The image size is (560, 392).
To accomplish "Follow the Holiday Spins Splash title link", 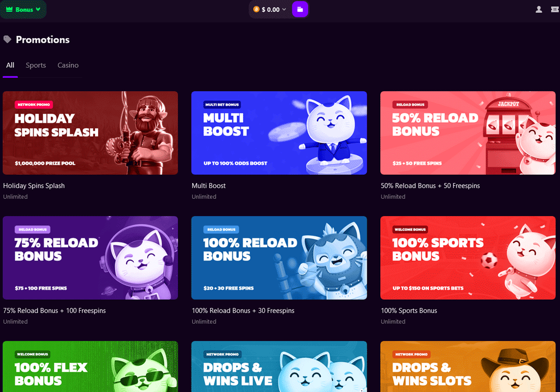I will click(x=34, y=186).
